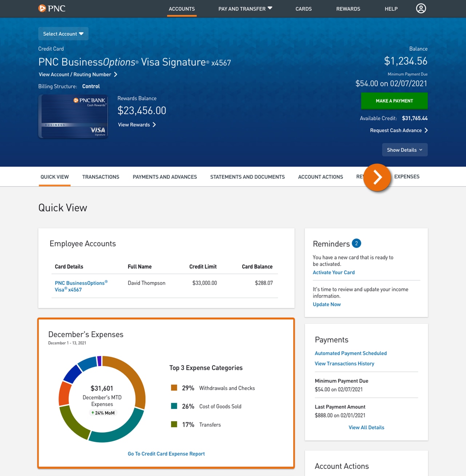Image resolution: width=466 pixels, height=476 pixels.
Task: Open the profile account icon
Action: [421, 8]
